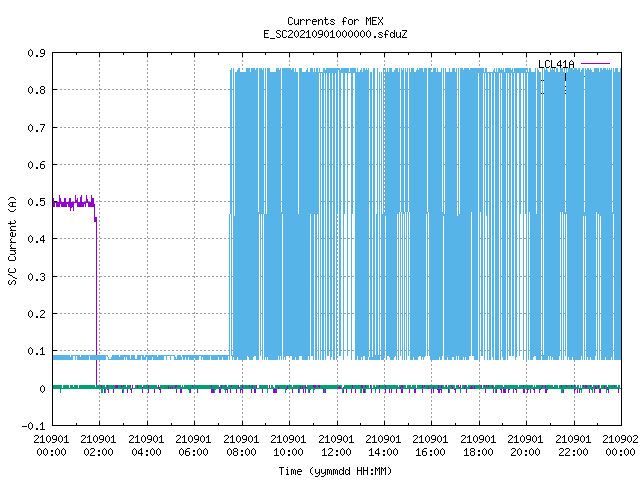Click the 210901 22:00 time tick label
The width and height of the screenshot is (640, 480).
point(573,446)
